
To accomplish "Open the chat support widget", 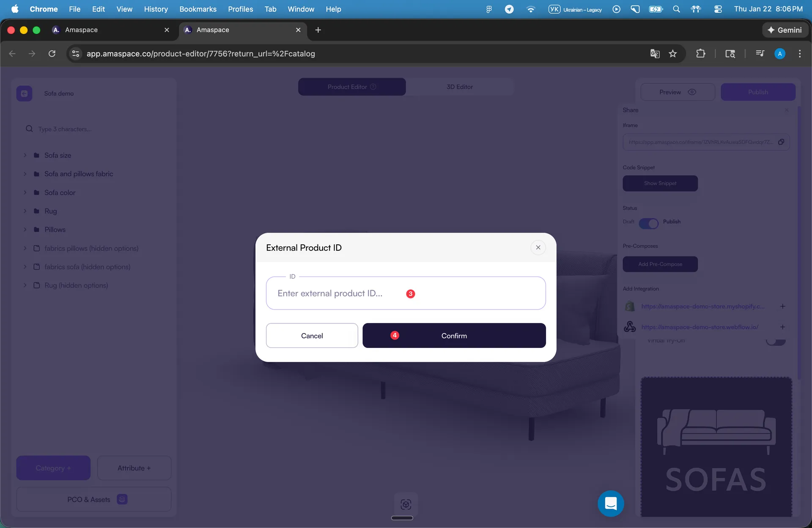I will click(610, 503).
